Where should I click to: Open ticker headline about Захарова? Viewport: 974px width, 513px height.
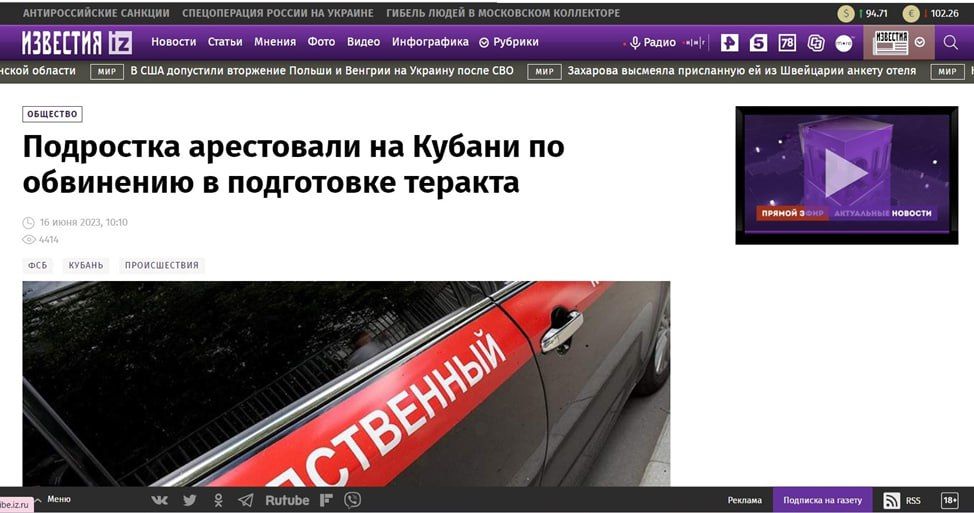pyautogui.click(x=742, y=71)
